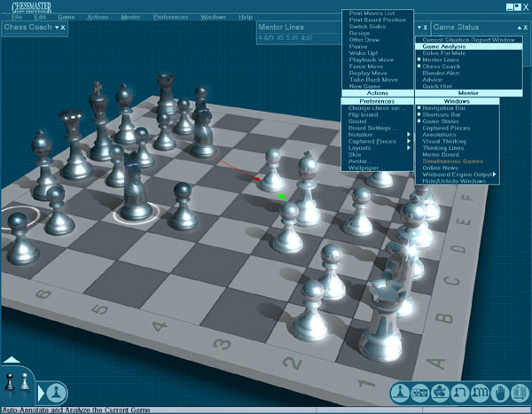Choose Print Board Position
The height and width of the screenshot is (414, 532).
pos(378,20)
